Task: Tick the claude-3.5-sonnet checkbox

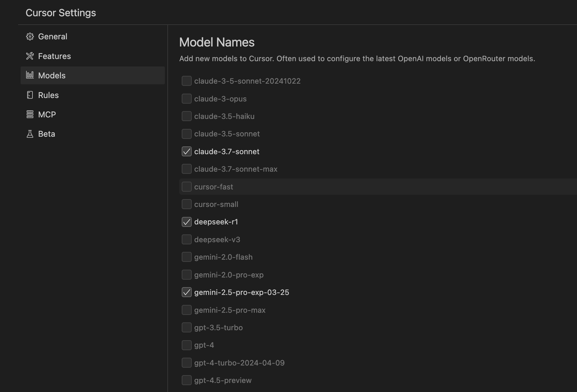Action: [187, 134]
